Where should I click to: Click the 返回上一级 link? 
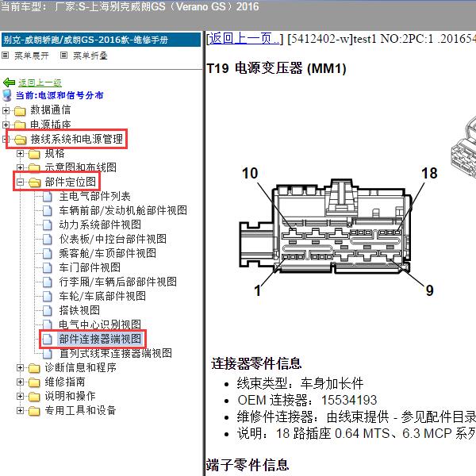[x=40, y=83]
